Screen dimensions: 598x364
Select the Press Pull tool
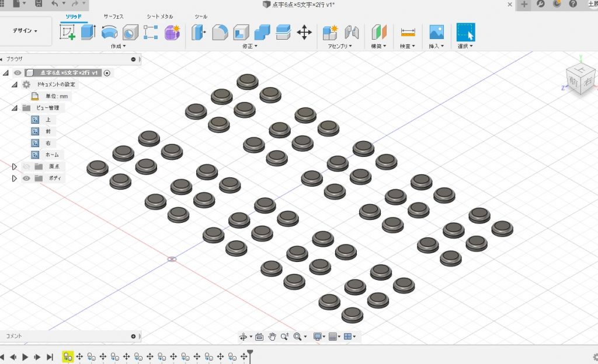click(199, 32)
